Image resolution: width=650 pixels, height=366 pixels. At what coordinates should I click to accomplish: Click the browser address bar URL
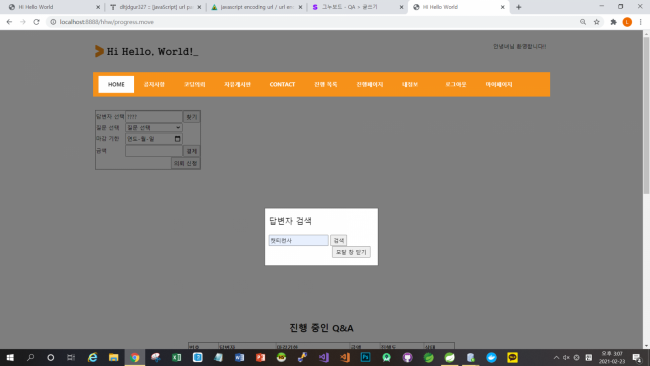tap(107, 22)
